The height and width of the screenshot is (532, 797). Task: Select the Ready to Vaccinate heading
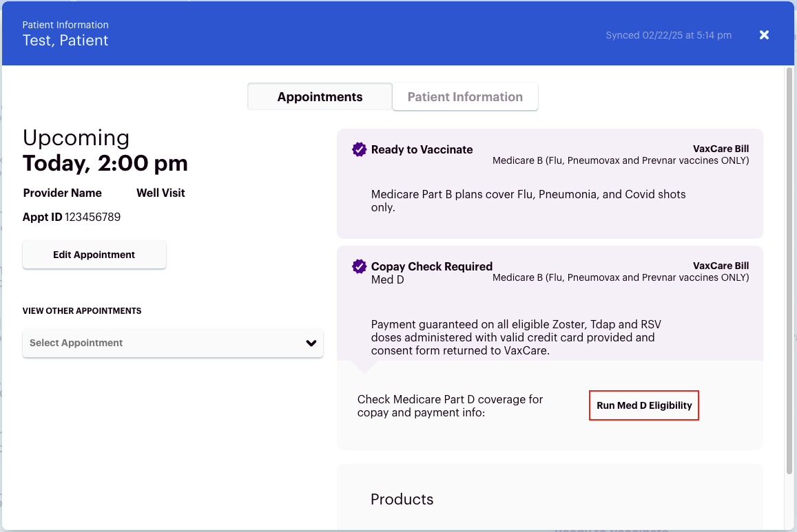[x=422, y=149]
